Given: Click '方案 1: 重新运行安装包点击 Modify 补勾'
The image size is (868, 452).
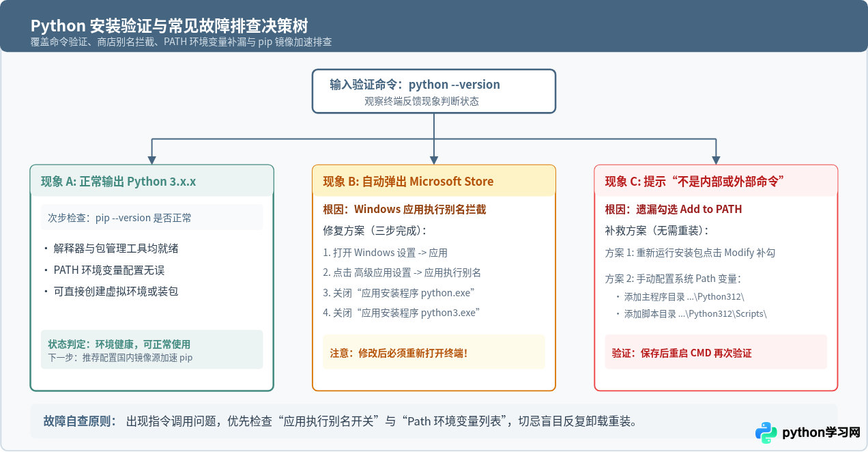Looking at the screenshot, I should pos(690,253).
